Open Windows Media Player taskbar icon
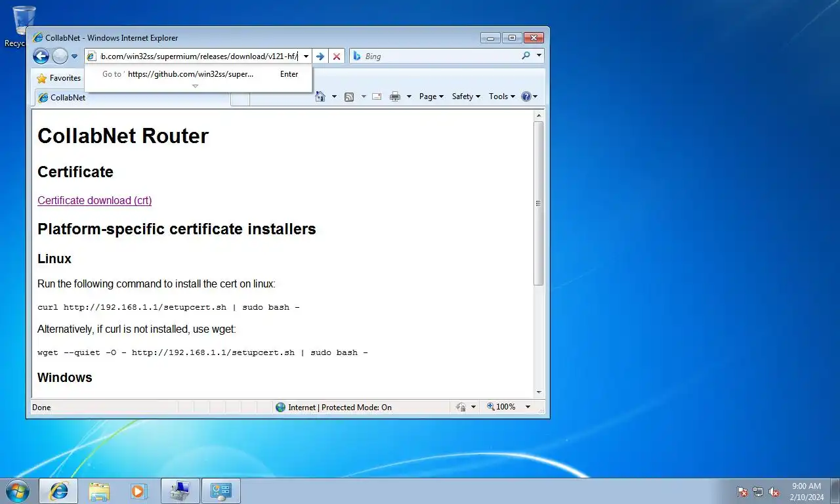Image resolution: width=840 pixels, height=504 pixels. pos(138,491)
